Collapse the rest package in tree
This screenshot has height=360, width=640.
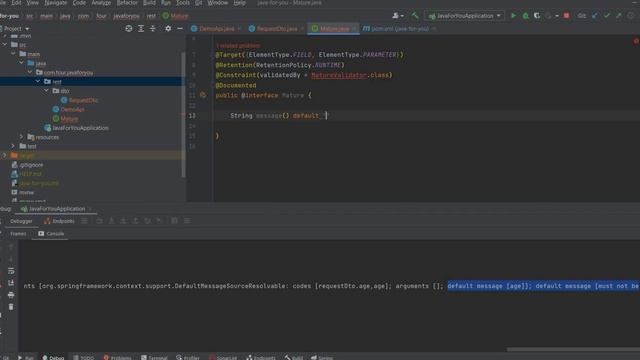coord(38,82)
